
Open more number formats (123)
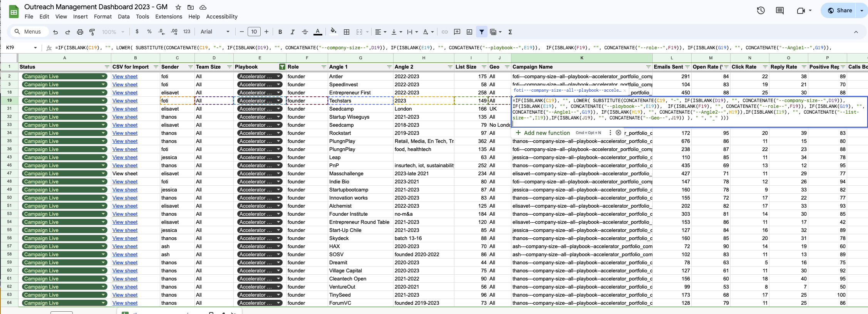[187, 32]
